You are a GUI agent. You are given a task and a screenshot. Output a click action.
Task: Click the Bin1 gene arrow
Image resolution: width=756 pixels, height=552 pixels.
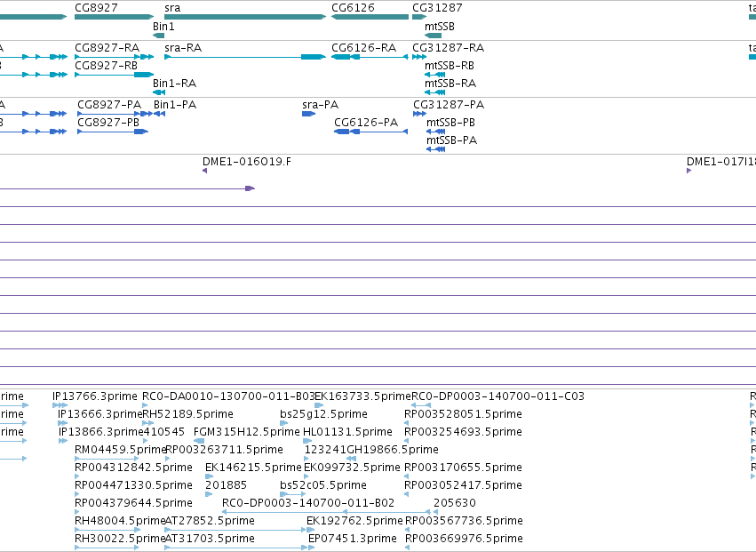159,36
